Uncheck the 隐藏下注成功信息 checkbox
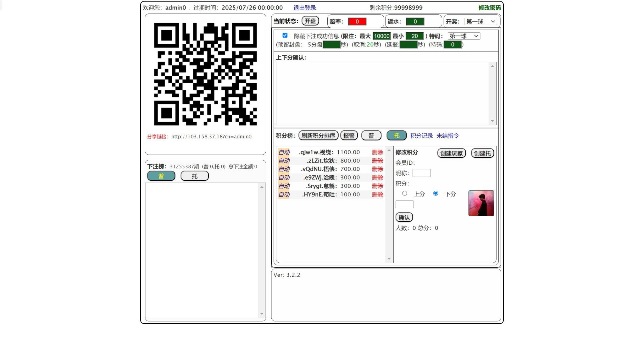The width and height of the screenshot is (644, 345). pyautogui.click(x=285, y=36)
